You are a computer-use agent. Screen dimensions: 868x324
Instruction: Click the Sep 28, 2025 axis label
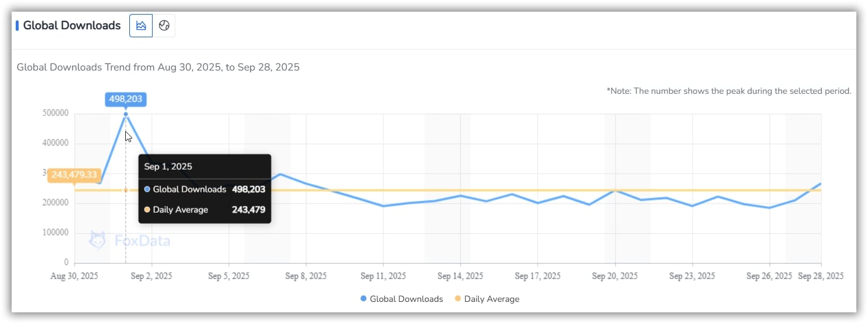[821, 276]
